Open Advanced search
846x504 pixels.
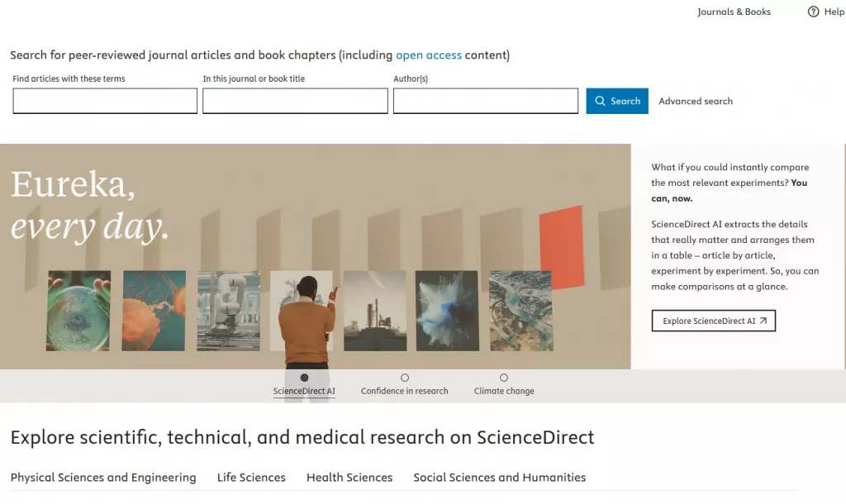(x=696, y=101)
